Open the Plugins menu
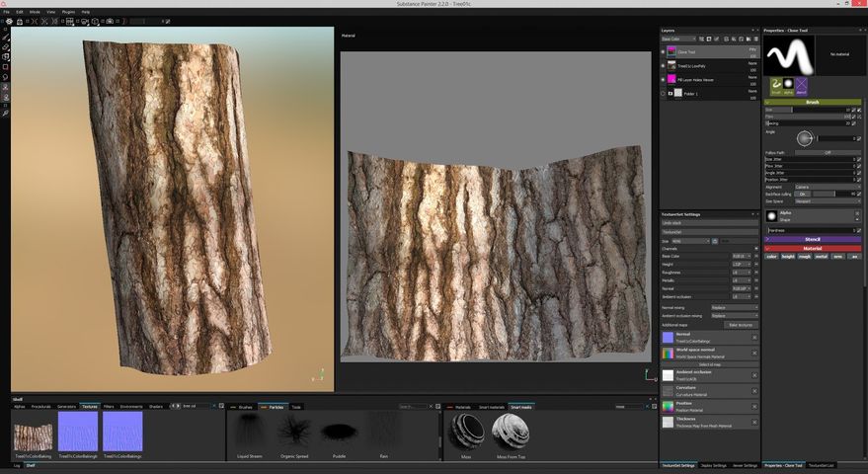Image resolution: width=868 pixels, height=474 pixels. point(68,12)
